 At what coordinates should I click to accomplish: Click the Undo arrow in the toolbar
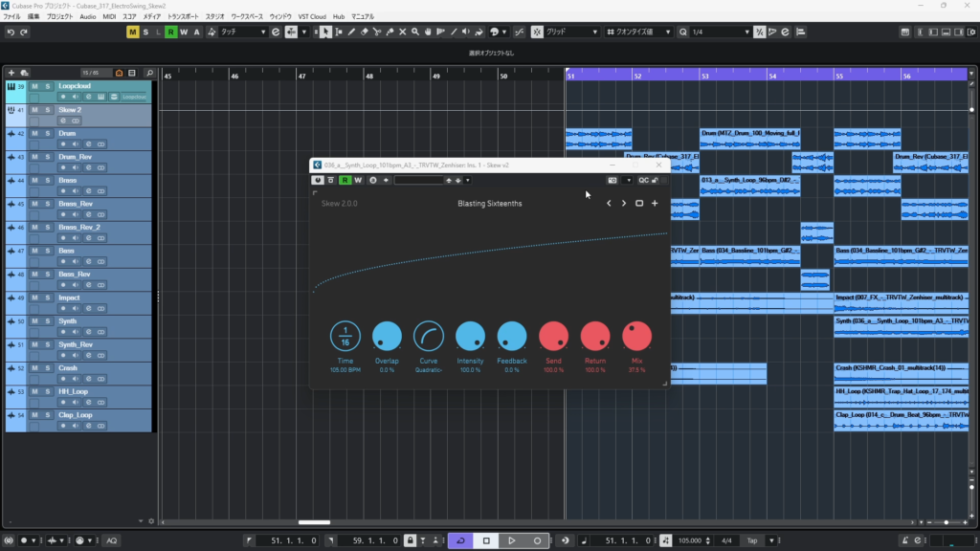[11, 33]
